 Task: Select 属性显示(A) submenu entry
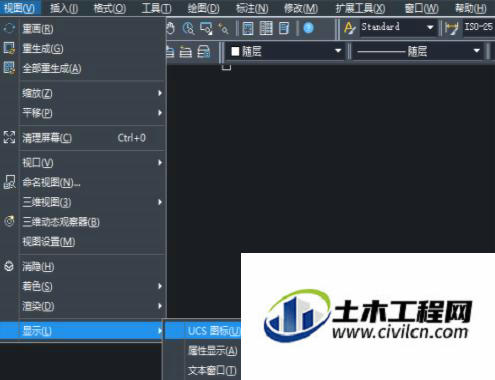(x=203, y=351)
